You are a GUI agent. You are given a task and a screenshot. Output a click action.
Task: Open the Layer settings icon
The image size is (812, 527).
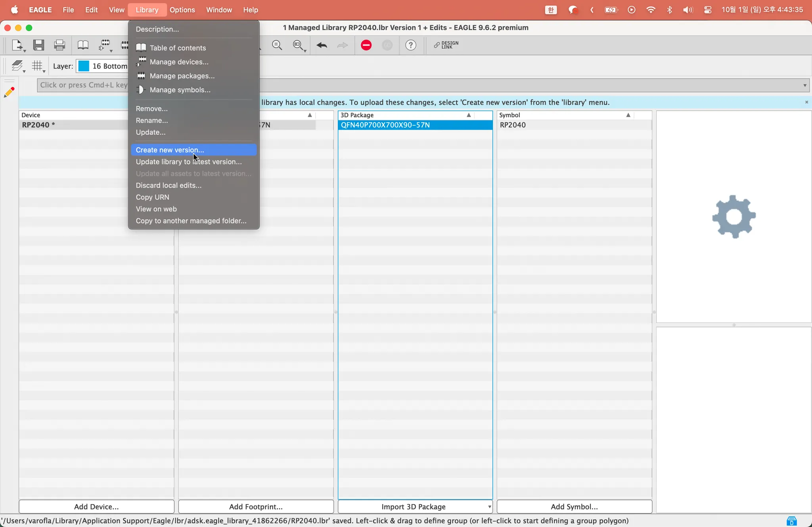17,66
